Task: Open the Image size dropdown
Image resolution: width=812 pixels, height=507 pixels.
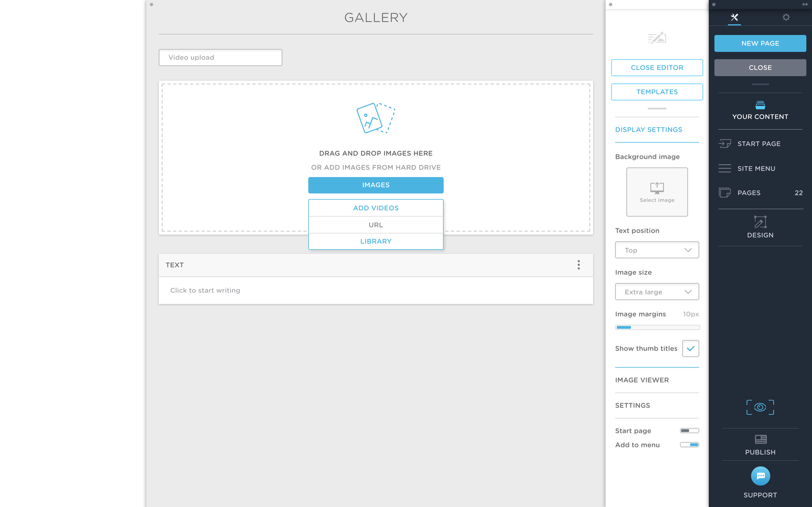Action: click(x=657, y=292)
